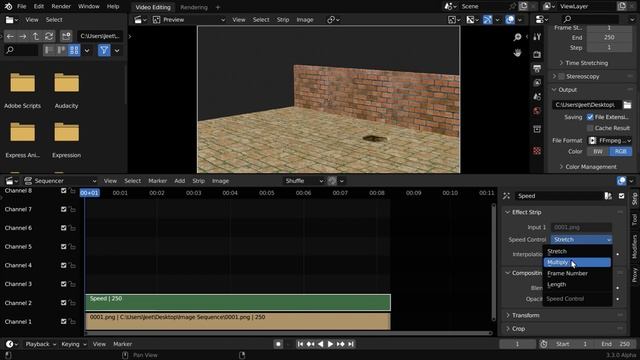
Task: Toggle Channel 4 mute checkbox
Action: point(64,265)
